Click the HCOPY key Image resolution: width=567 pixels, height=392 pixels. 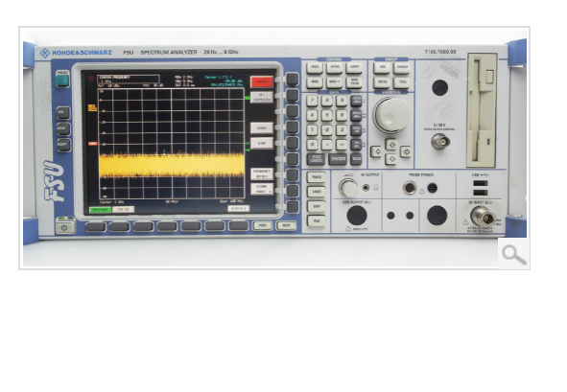pyautogui.click(x=63, y=145)
